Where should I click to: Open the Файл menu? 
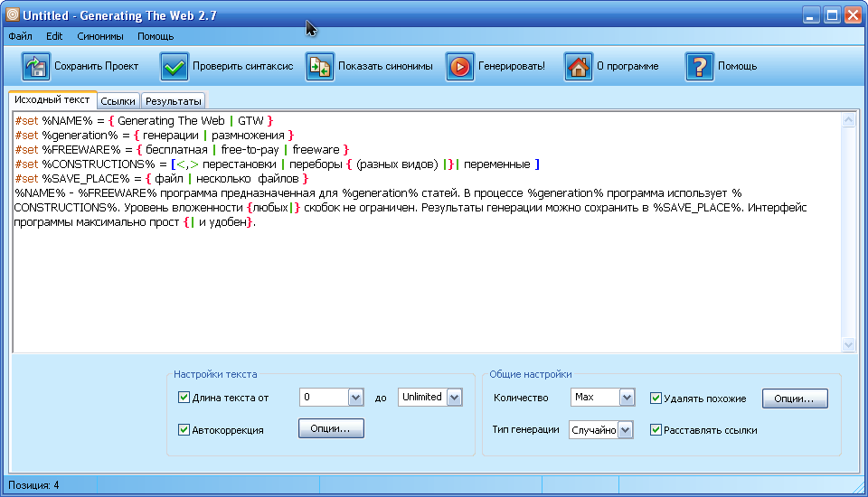click(21, 36)
